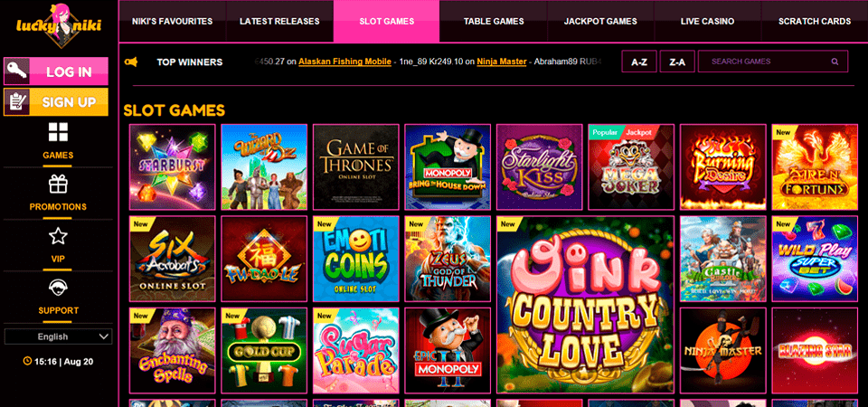Sort games A-Z

click(639, 62)
